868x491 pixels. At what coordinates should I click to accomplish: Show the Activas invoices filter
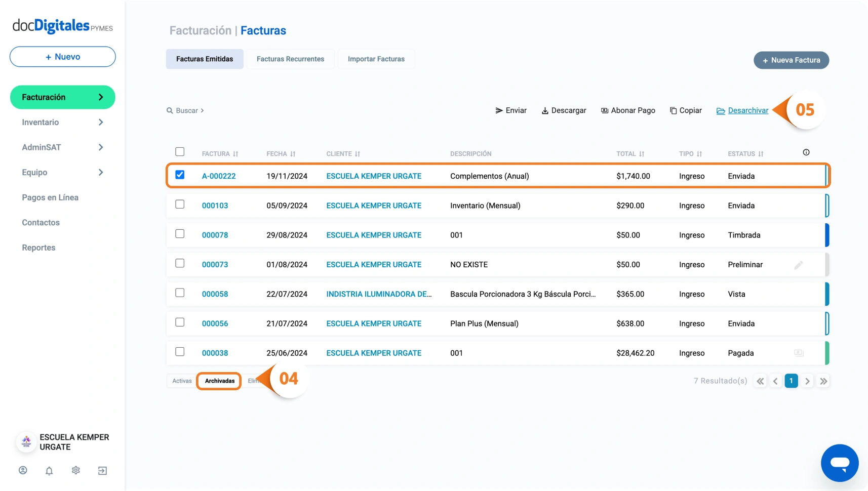tap(182, 381)
